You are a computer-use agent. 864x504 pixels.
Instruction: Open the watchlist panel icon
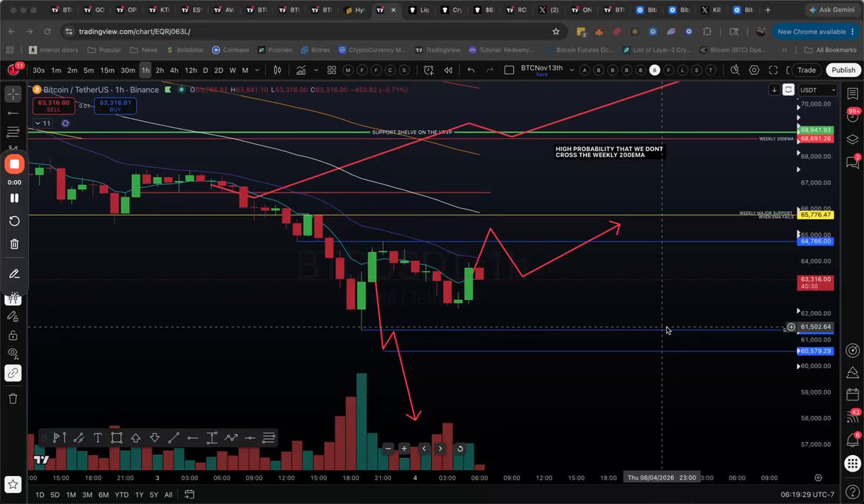pyautogui.click(x=852, y=94)
